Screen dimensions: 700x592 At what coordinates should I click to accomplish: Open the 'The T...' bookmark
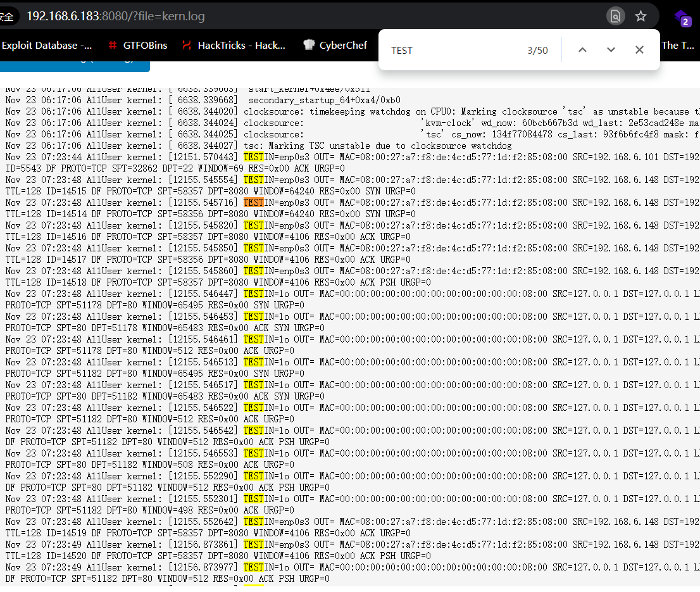point(678,45)
